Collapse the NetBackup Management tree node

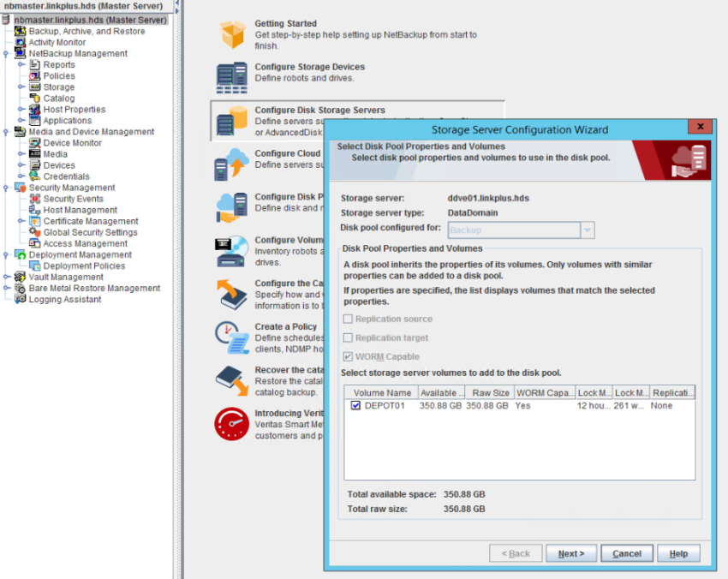[x=6, y=53]
